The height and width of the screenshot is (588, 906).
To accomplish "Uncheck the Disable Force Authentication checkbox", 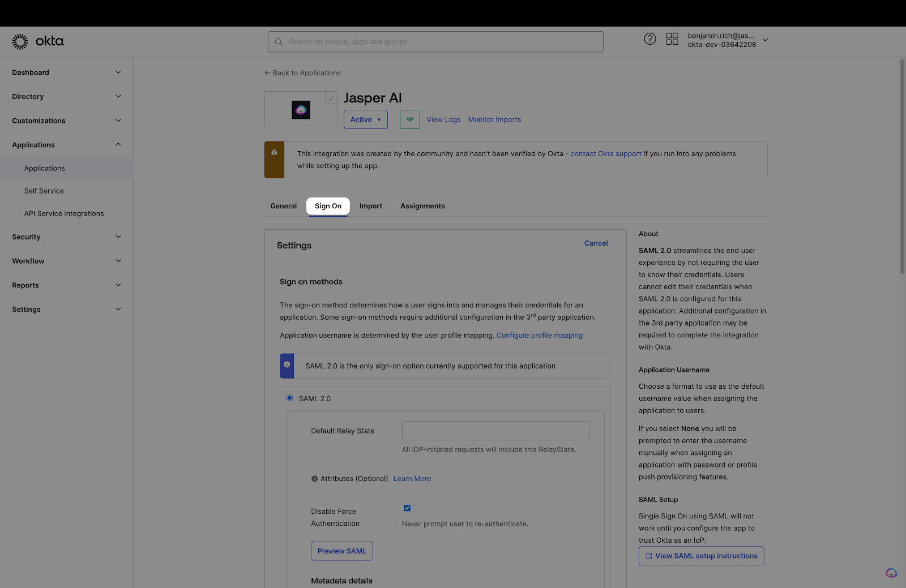I will [x=407, y=508].
